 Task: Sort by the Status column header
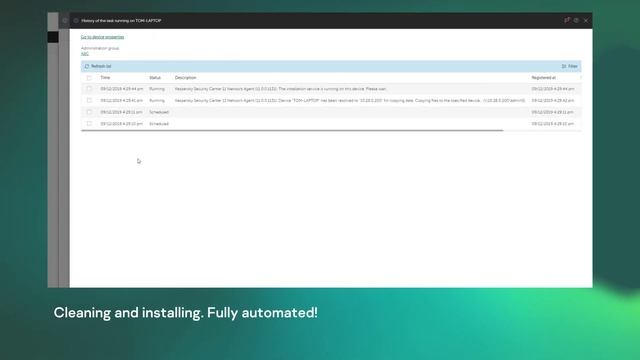155,78
